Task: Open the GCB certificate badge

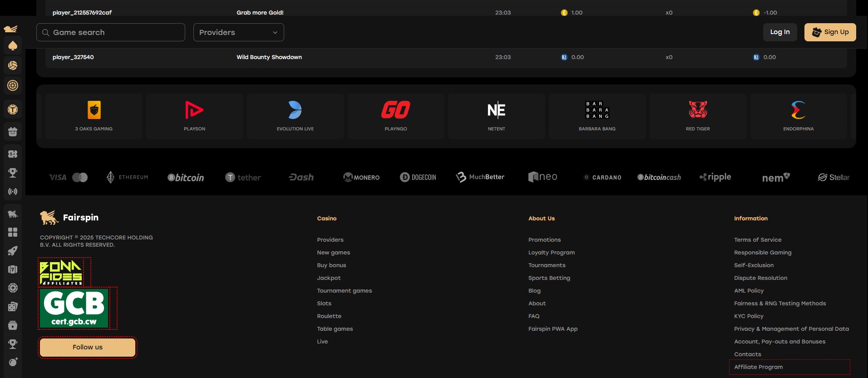Action: pos(74,308)
